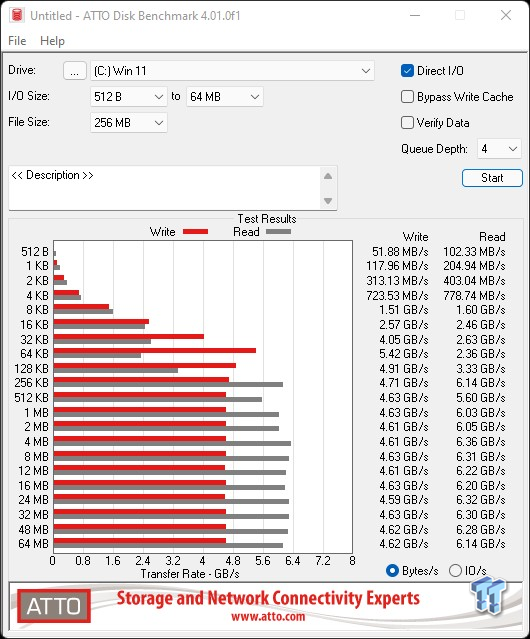530x639 pixels.
Task: Minimize the ATTO Disk Benchmark window
Action: [415, 15]
